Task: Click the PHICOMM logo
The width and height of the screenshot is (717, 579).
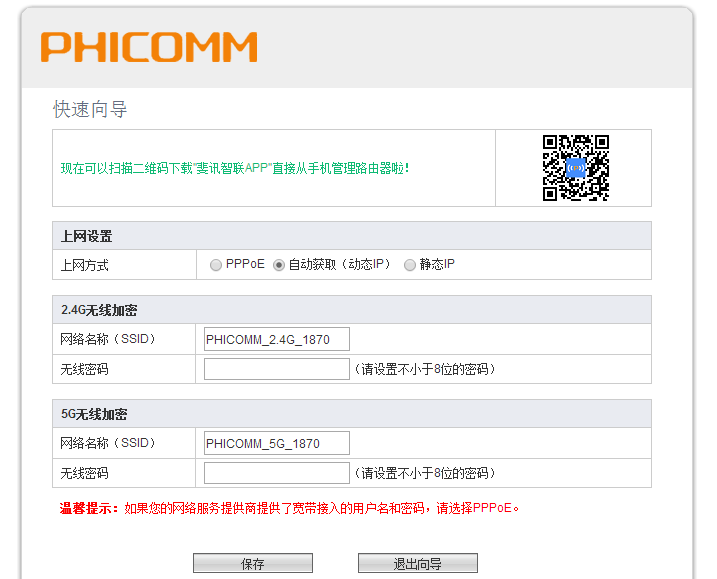Action: click(x=149, y=47)
